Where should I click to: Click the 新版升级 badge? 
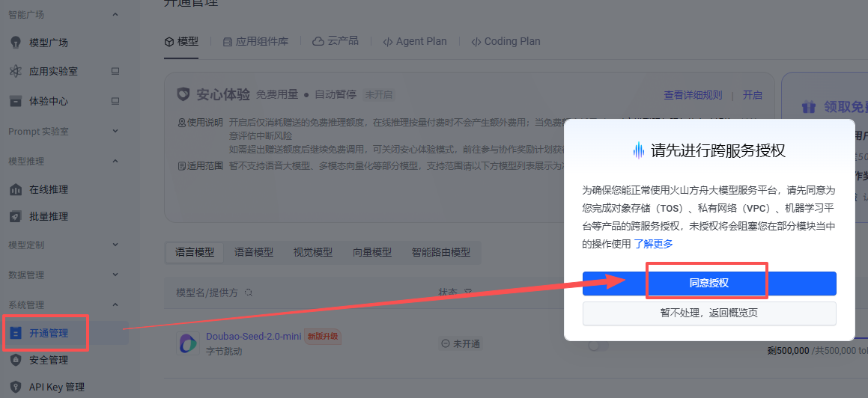323,336
